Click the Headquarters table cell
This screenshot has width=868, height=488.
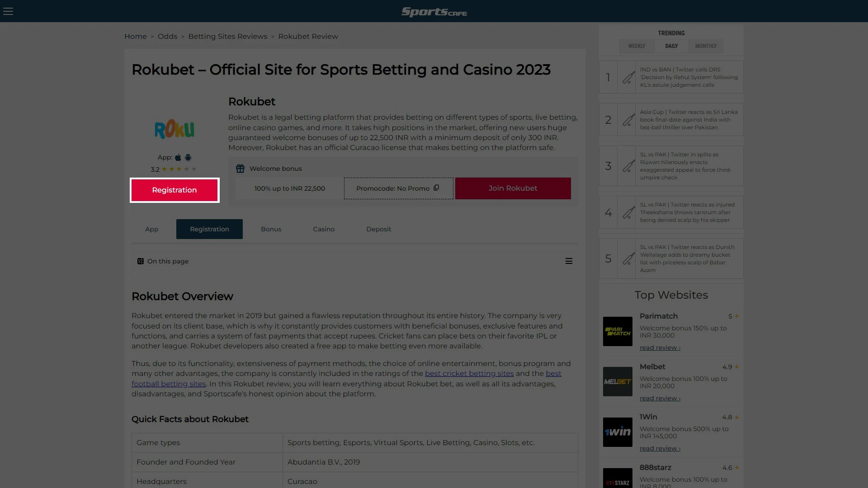tap(207, 480)
